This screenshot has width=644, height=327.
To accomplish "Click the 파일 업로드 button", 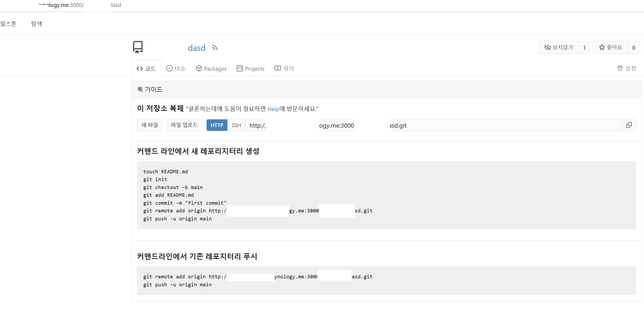I will [184, 125].
